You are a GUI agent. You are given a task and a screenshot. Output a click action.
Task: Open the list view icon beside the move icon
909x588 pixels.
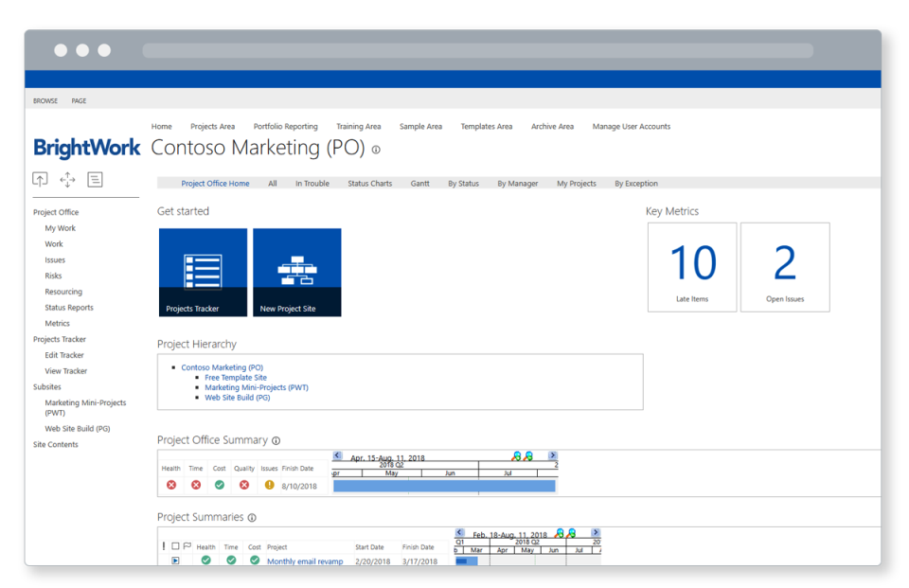point(95,179)
